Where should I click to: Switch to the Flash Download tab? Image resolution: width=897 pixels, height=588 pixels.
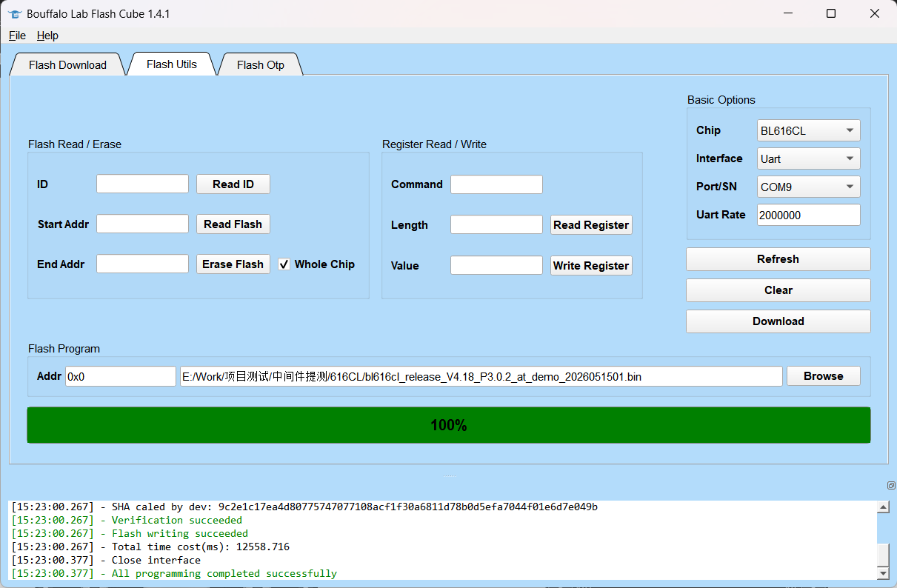[x=67, y=65]
